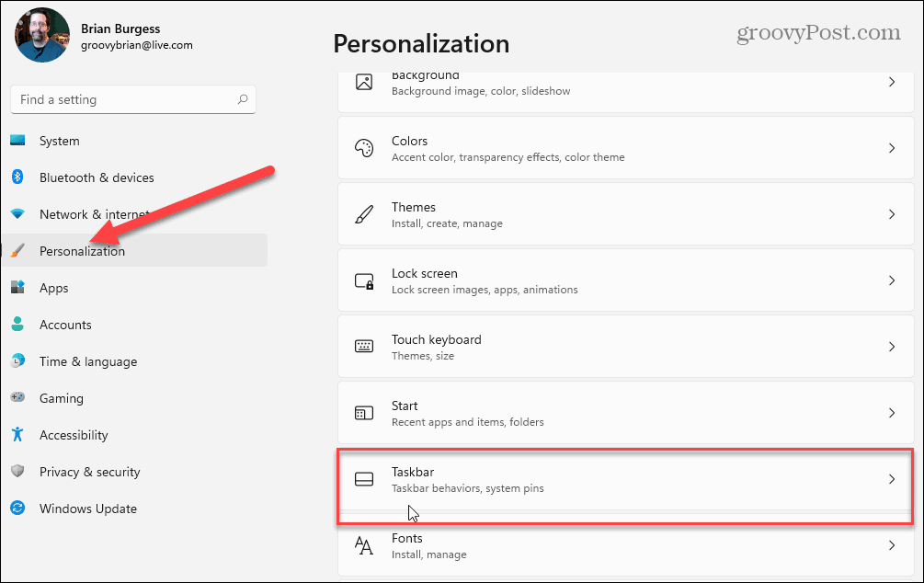This screenshot has height=583, width=924.
Task: Expand Background settings chevron
Action: click(x=892, y=82)
